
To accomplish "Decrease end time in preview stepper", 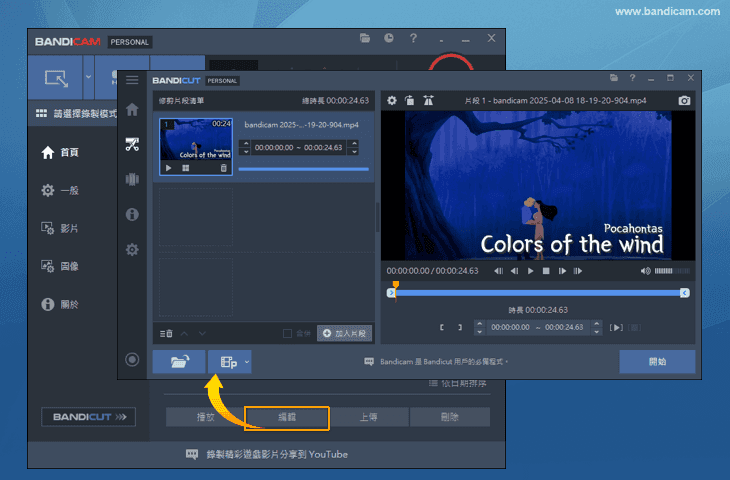I will click(596, 331).
